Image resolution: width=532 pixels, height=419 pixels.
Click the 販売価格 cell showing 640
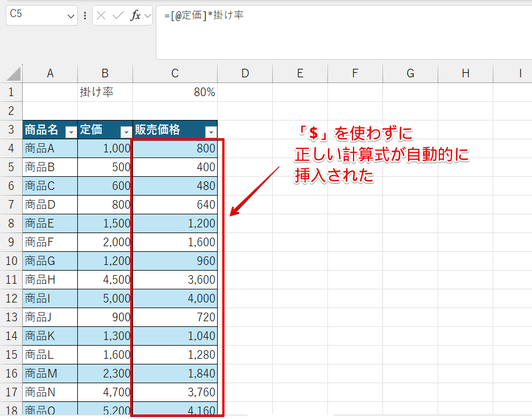(x=175, y=205)
